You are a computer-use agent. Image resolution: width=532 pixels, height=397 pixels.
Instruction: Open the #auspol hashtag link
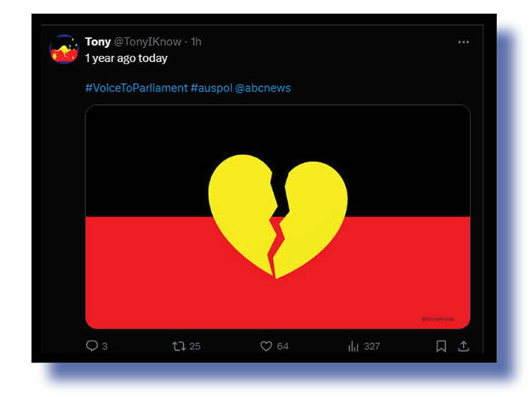click(210, 88)
